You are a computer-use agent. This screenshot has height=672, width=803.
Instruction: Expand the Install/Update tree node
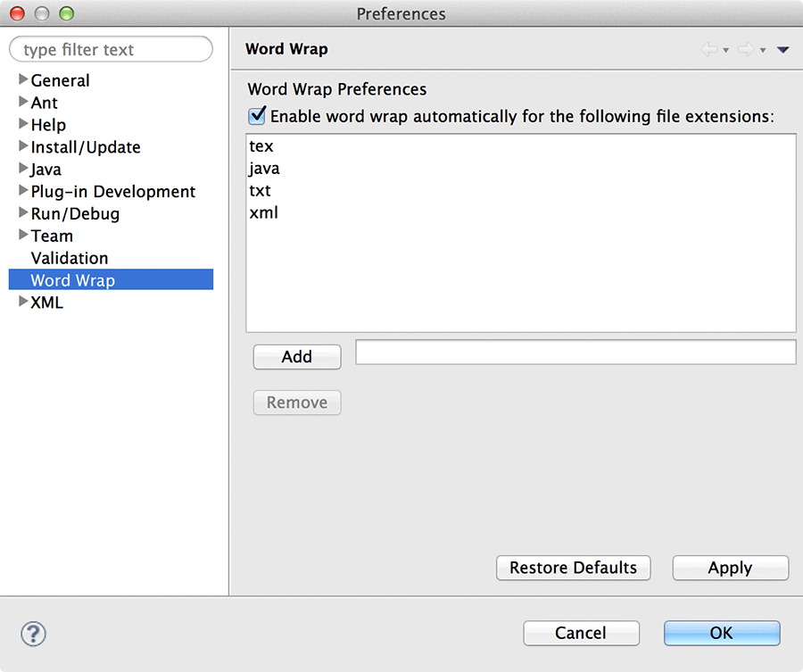(x=23, y=145)
